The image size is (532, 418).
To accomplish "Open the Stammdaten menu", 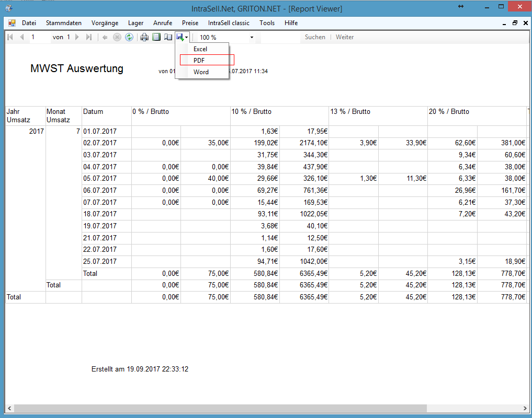I will [64, 23].
